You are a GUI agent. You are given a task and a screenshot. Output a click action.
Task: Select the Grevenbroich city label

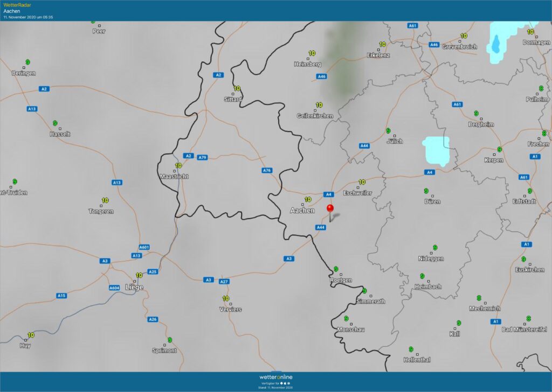tap(460, 46)
